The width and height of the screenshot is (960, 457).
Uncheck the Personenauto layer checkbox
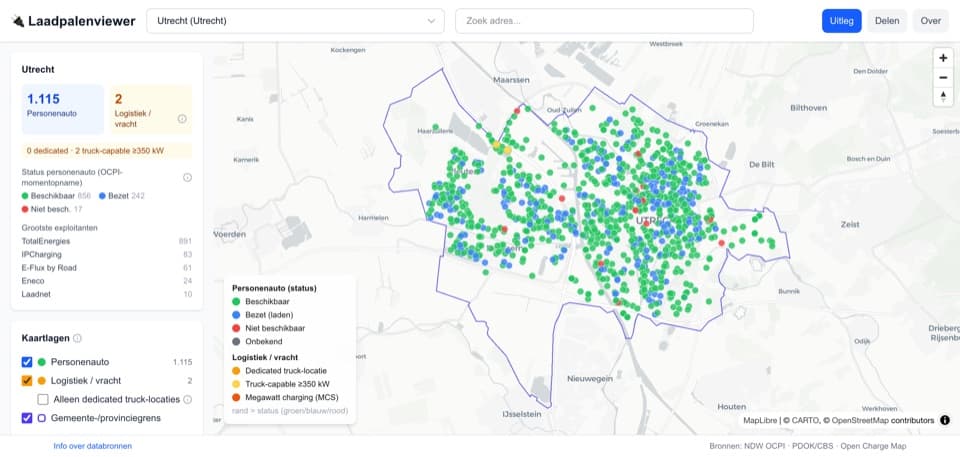[x=27, y=362]
